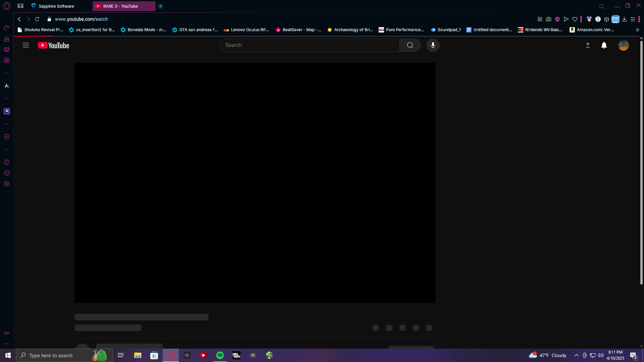644x362 pixels.
Task: Start voice search with microphone
Action: click(x=433, y=45)
